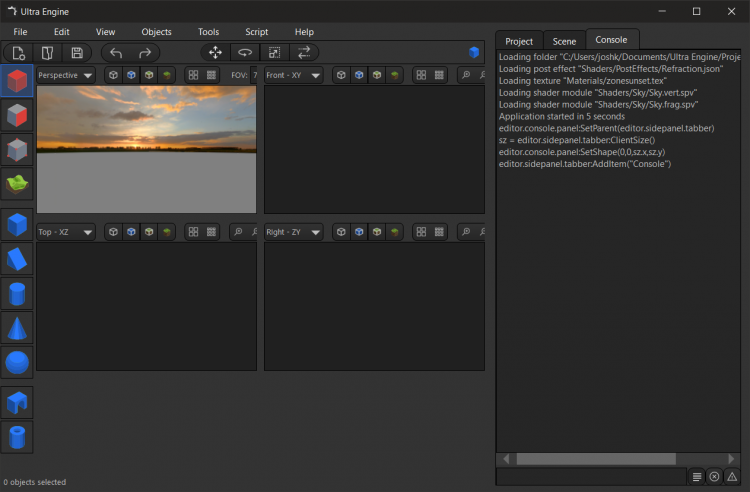Toggle the 2x2 grid in Front viewport

[421, 75]
